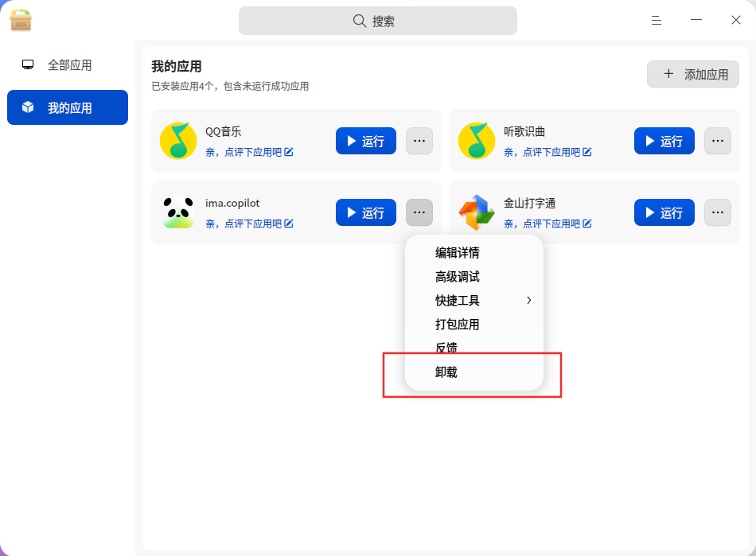Open the review link under 金山打字通
The width and height of the screenshot is (756, 556).
[x=548, y=224]
